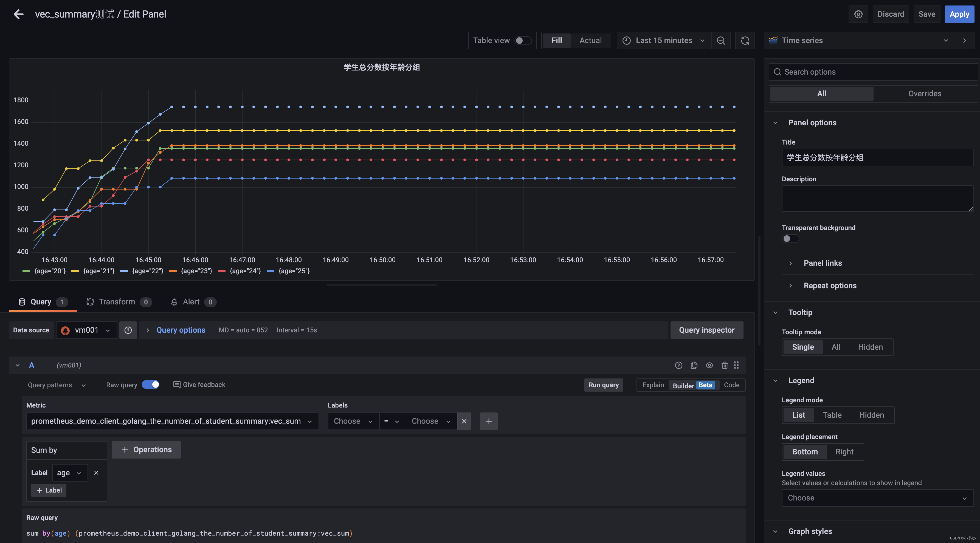The height and width of the screenshot is (543, 980).
Task: Hide query A using the eye icon
Action: click(x=709, y=365)
